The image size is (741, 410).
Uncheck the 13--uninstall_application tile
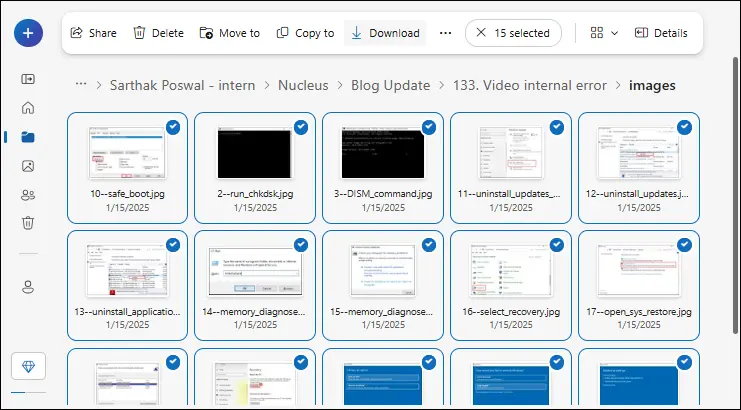point(173,245)
